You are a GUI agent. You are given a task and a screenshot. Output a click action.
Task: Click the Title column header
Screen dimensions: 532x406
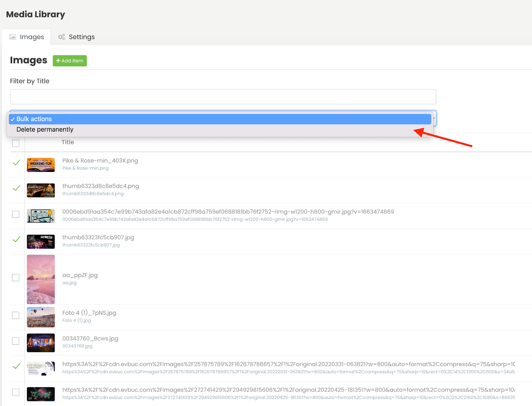click(67, 142)
